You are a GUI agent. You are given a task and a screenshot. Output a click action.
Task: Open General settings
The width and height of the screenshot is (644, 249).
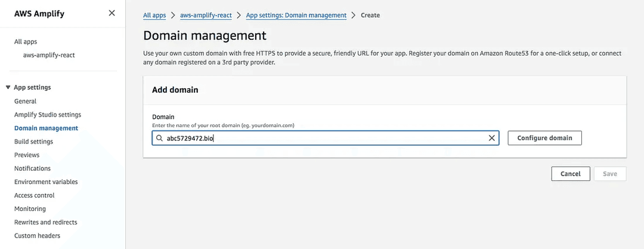point(26,102)
